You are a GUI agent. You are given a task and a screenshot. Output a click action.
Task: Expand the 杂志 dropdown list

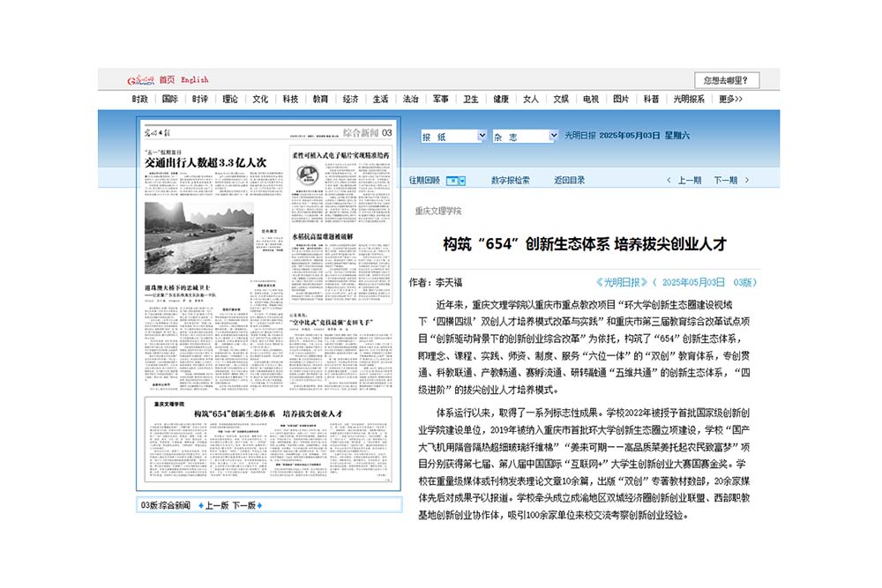point(552,137)
